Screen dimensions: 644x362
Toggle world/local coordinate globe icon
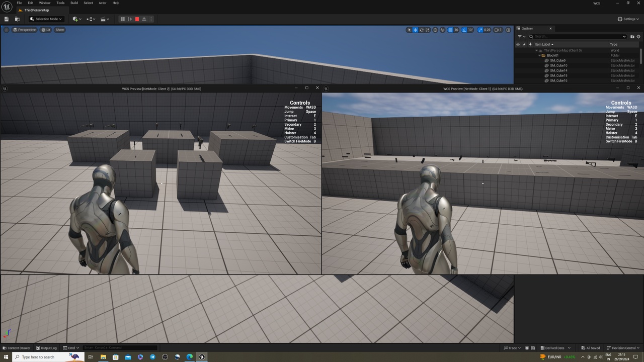[436, 30]
